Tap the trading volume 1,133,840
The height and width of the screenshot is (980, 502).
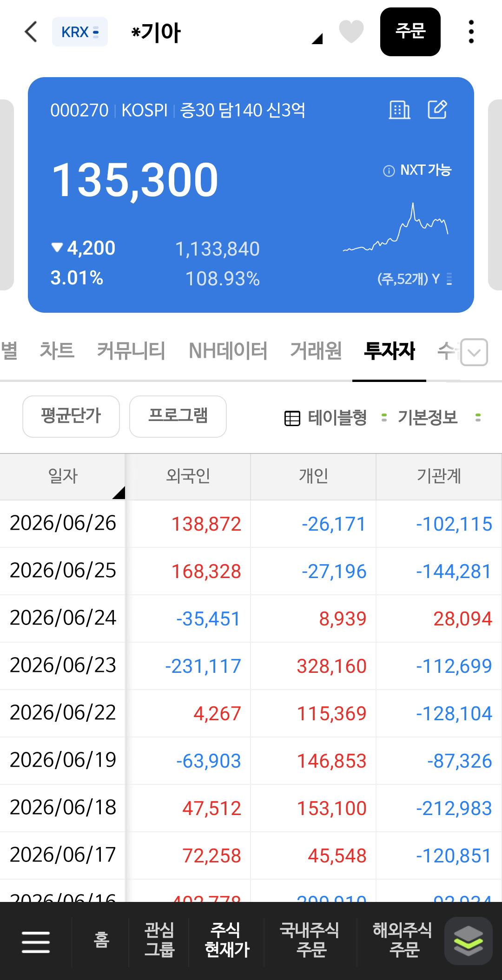(x=217, y=249)
